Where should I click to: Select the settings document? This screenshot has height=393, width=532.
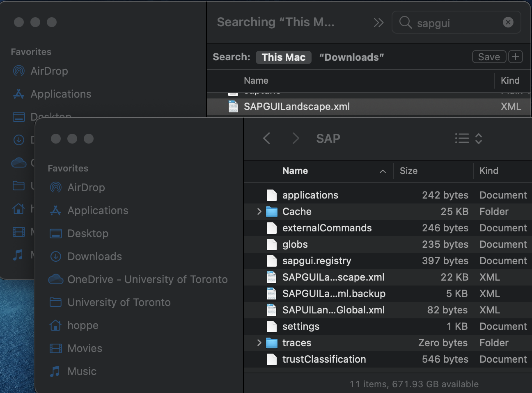pyautogui.click(x=388, y=327)
